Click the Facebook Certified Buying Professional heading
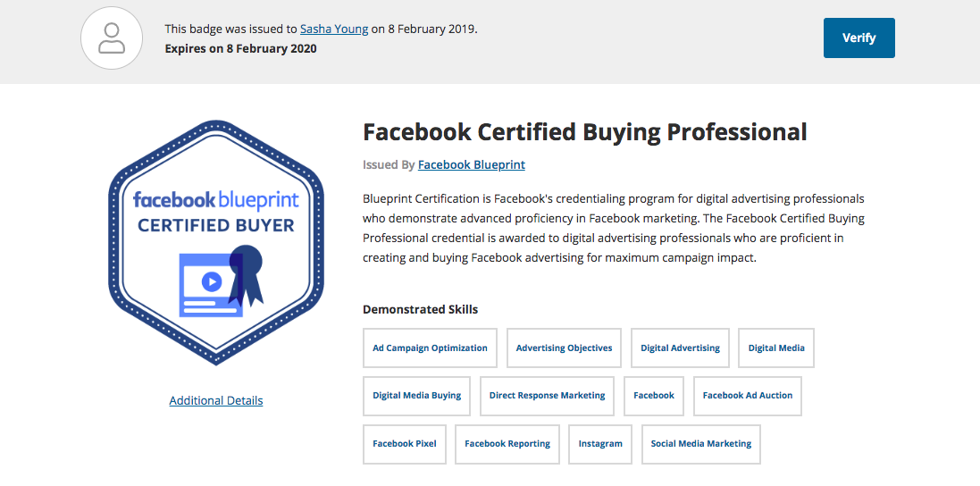This screenshot has width=980, height=486. tap(585, 132)
